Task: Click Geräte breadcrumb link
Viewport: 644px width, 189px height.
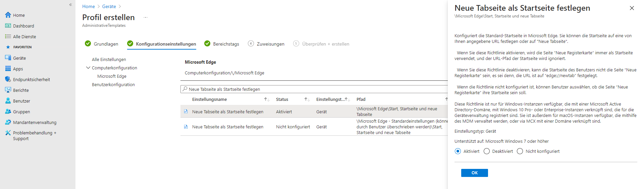Action: coord(109,6)
